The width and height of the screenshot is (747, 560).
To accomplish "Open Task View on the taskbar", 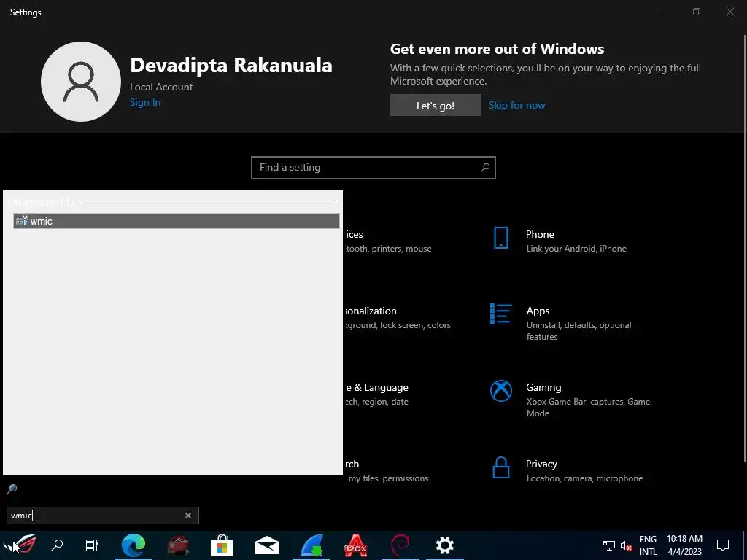I will click(x=91, y=545).
